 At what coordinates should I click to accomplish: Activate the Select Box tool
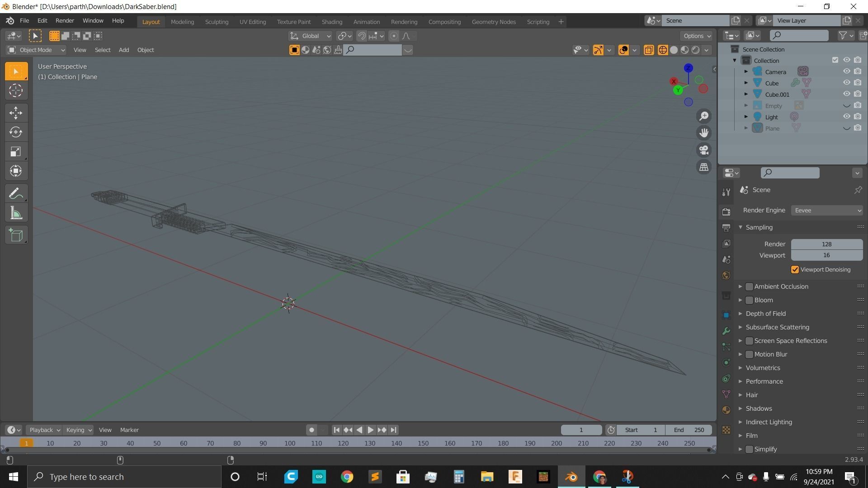point(16,71)
